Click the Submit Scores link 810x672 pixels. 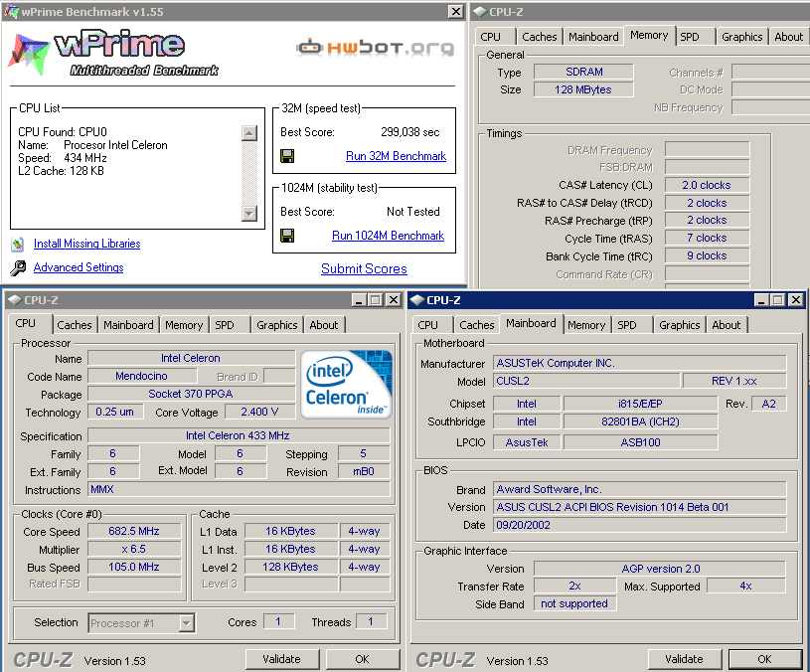(x=364, y=268)
